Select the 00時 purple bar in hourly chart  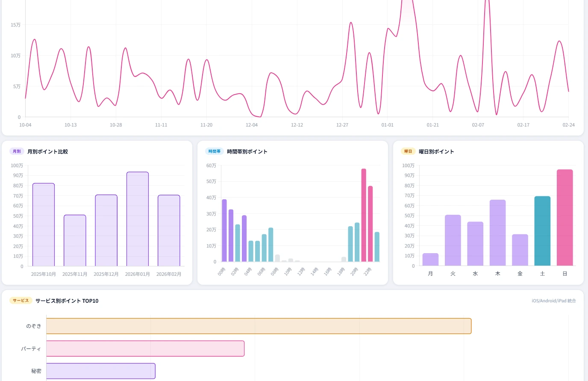click(x=224, y=230)
